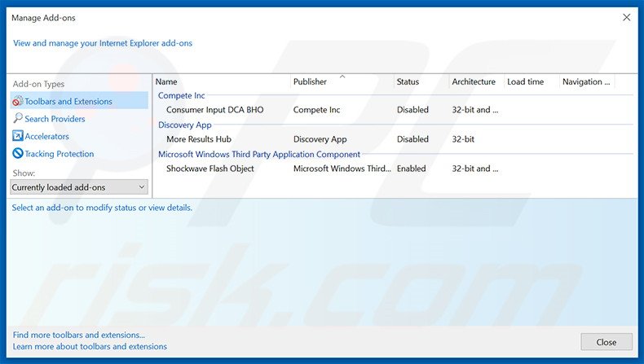Open Find more toolbars and extensions link

coord(79,335)
